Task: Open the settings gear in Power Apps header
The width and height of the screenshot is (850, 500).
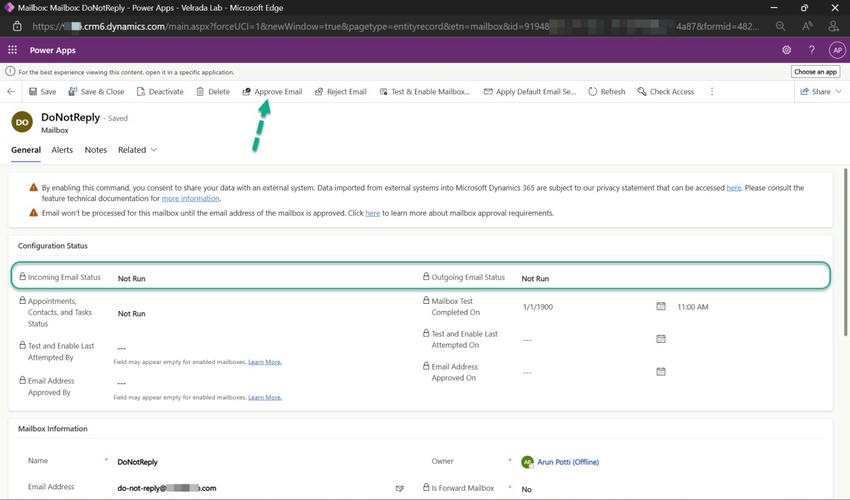Action: click(x=786, y=50)
